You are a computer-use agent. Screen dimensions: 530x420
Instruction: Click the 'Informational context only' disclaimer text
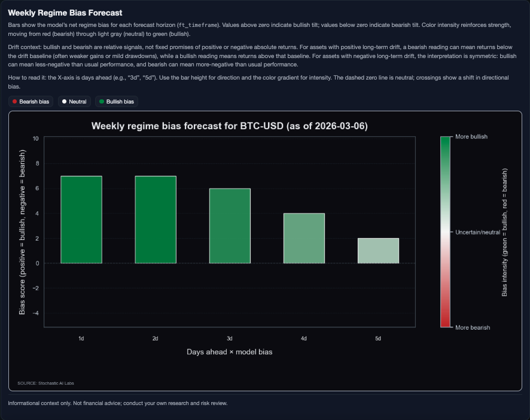click(118, 403)
